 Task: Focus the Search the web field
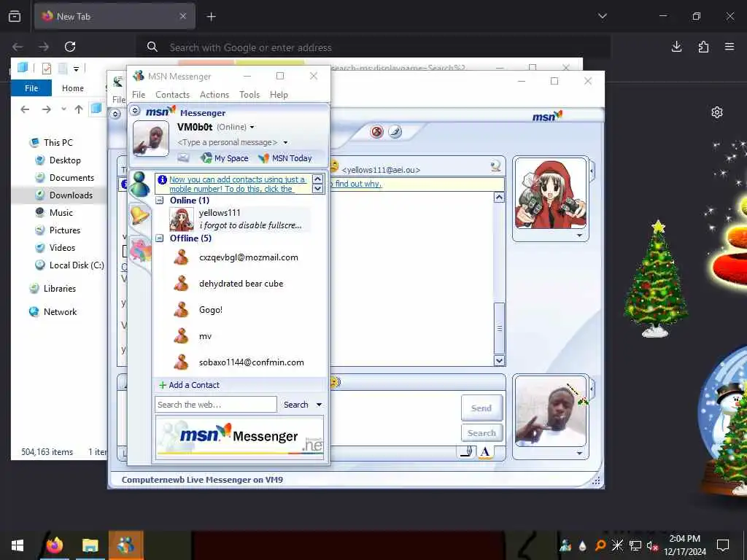215,405
